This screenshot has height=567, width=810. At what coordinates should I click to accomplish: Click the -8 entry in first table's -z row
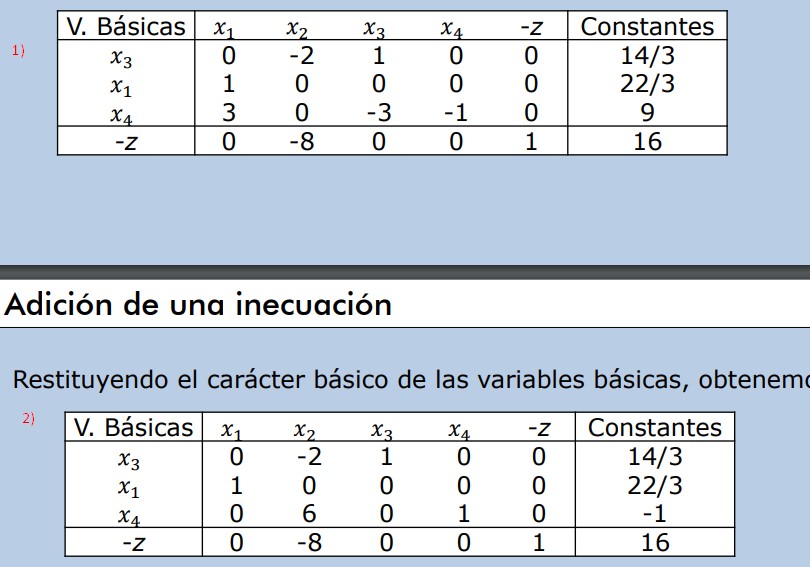pyautogui.click(x=301, y=142)
